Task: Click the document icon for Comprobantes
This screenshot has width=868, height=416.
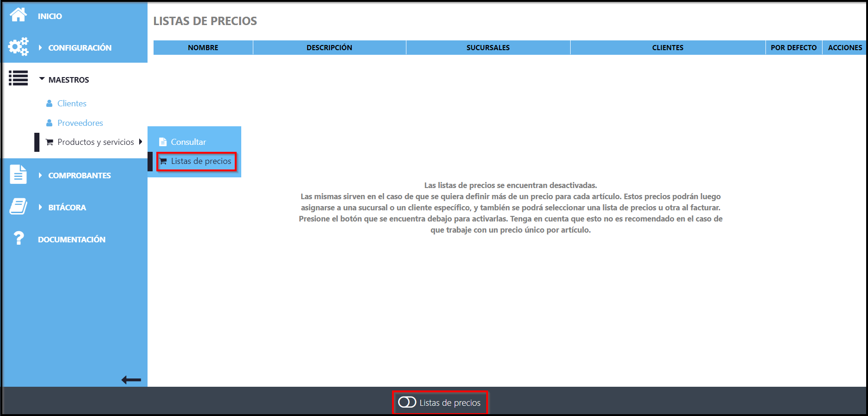Action: click(x=18, y=175)
